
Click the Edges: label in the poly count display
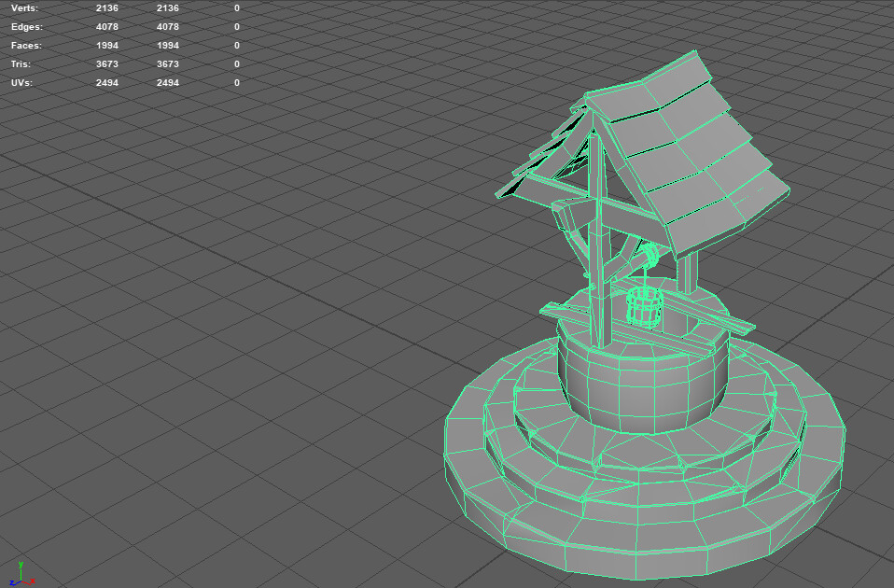27,27
